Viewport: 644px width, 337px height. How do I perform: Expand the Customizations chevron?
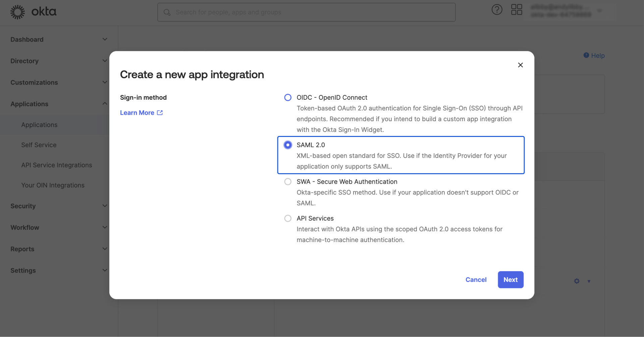[105, 82]
